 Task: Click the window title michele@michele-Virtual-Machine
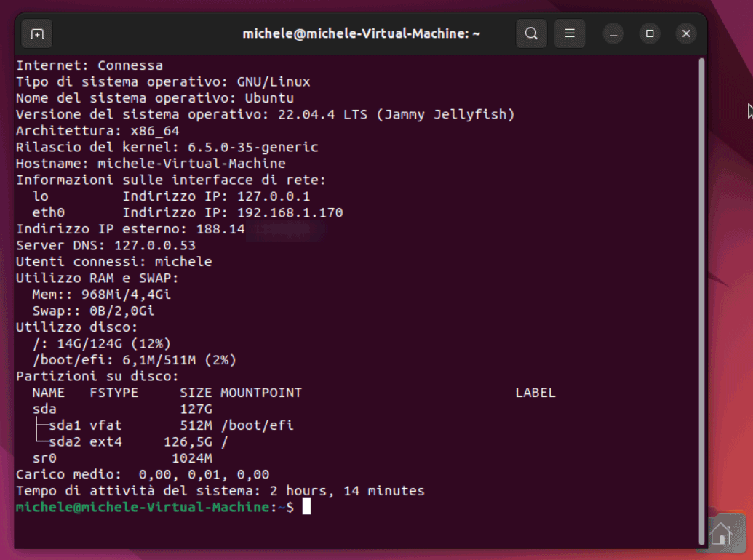[361, 33]
